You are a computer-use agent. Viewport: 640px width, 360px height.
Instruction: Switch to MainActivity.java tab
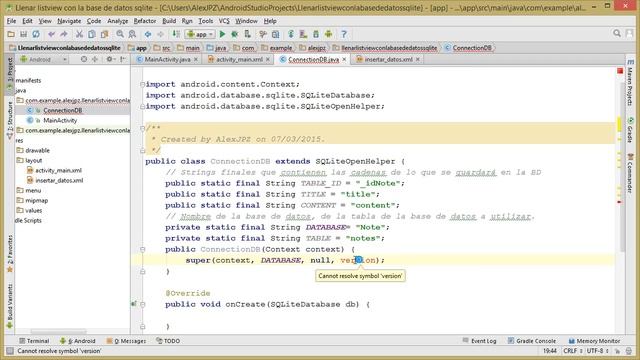(x=167, y=59)
